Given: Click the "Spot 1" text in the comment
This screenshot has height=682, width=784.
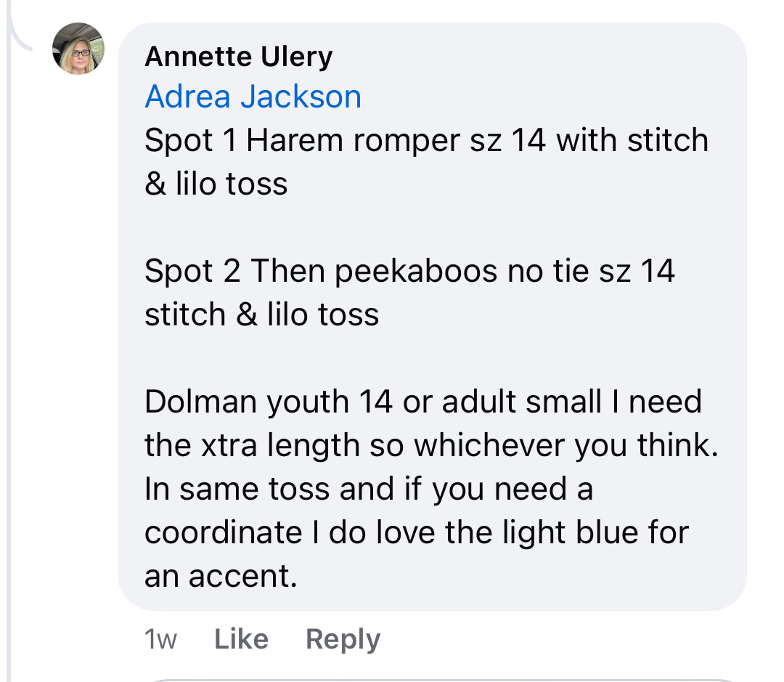Looking at the screenshot, I should click(x=191, y=140).
